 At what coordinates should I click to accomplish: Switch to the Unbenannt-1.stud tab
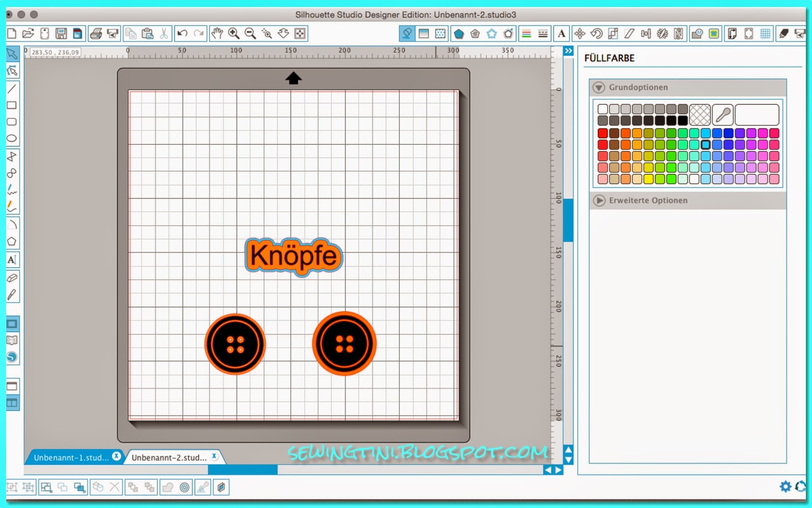pos(71,457)
